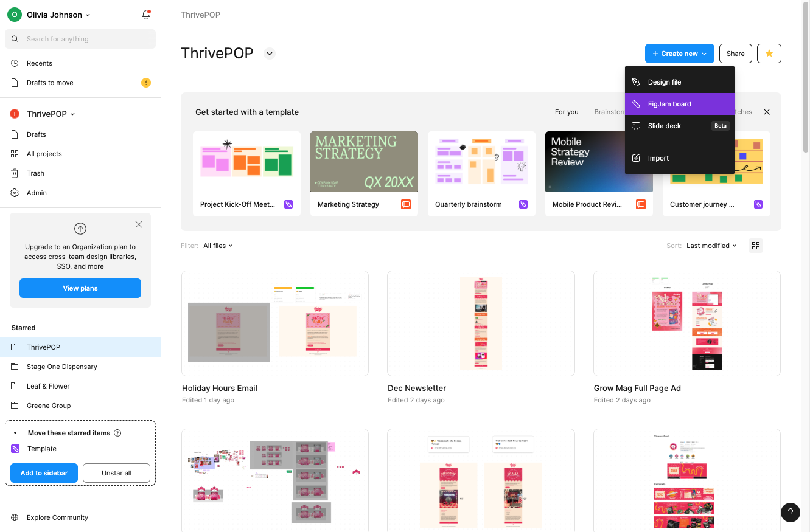Screen dimensions: 810x532
Task: Click the Create new button
Action: point(679,54)
